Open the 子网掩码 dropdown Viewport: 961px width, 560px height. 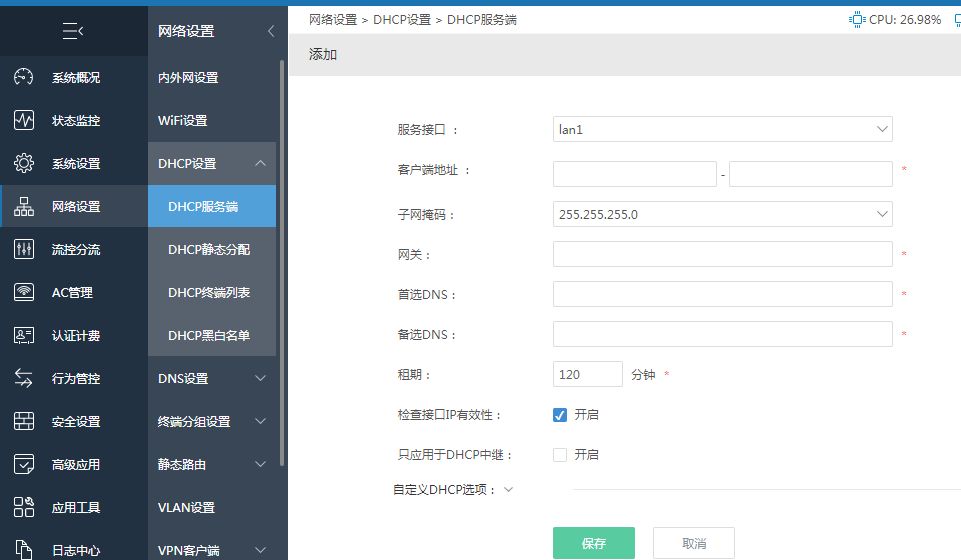coord(723,214)
